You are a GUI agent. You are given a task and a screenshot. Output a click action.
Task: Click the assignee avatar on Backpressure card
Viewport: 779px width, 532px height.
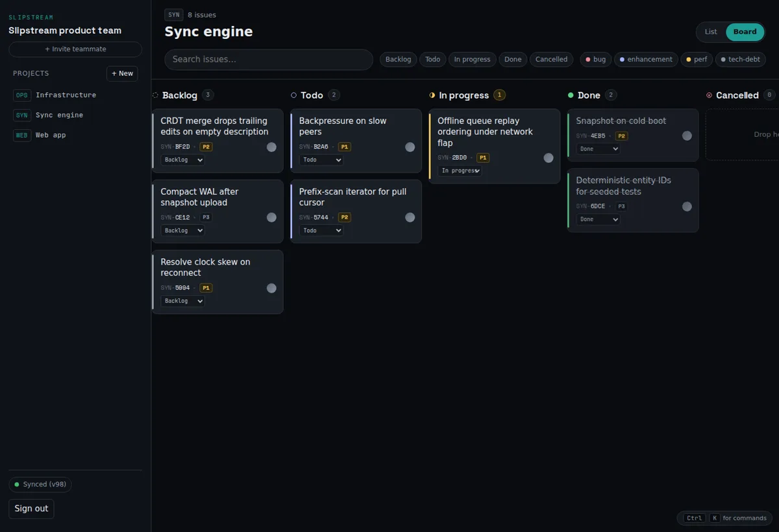point(410,147)
